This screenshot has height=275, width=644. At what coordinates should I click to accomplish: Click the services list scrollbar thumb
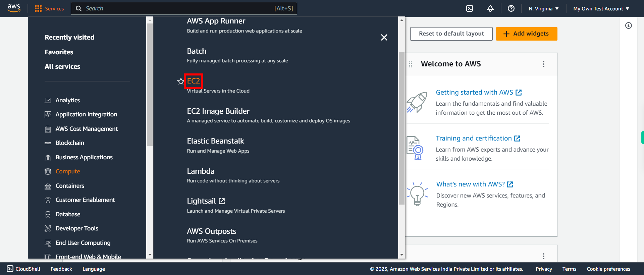pos(401,128)
